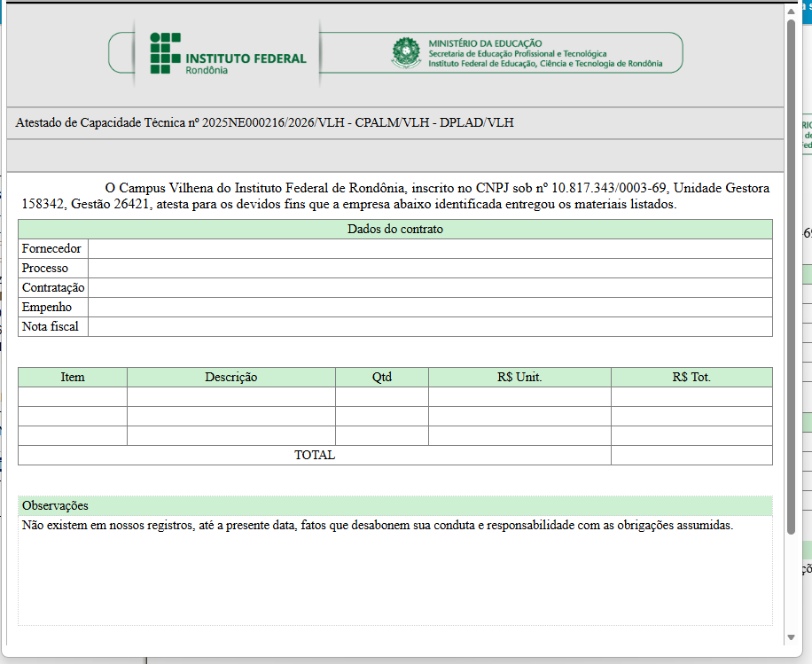Click the empty TOTAL amount cell
Image resolution: width=812 pixels, height=664 pixels.
pos(691,456)
